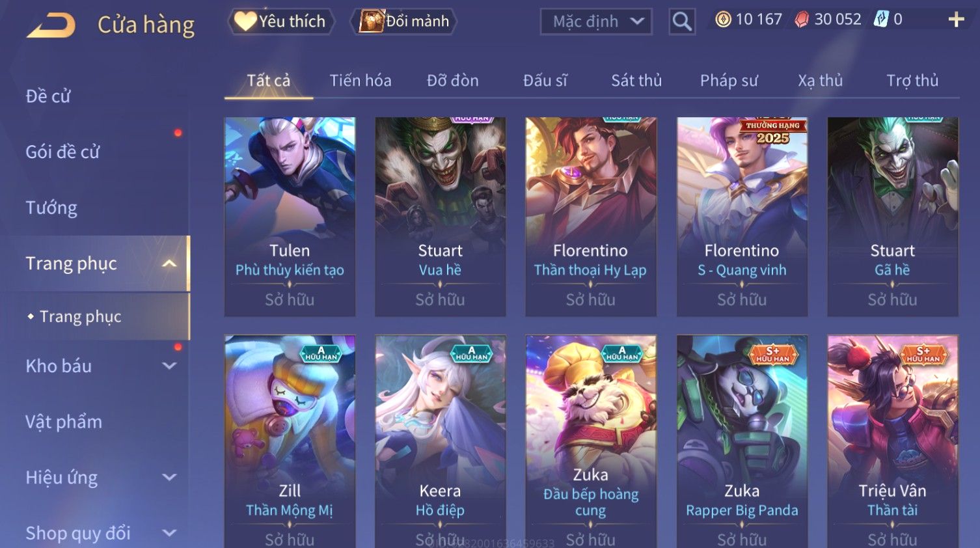Open Đổi mảnh fragment exchange
This screenshot has height=548, width=980.
click(x=403, y=21)
